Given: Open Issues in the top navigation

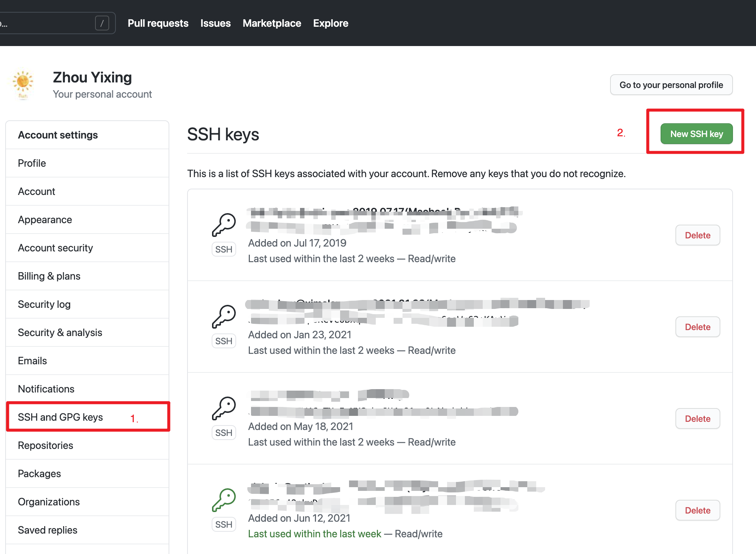Looking at the screenshot, I should [x=216, y=23].
